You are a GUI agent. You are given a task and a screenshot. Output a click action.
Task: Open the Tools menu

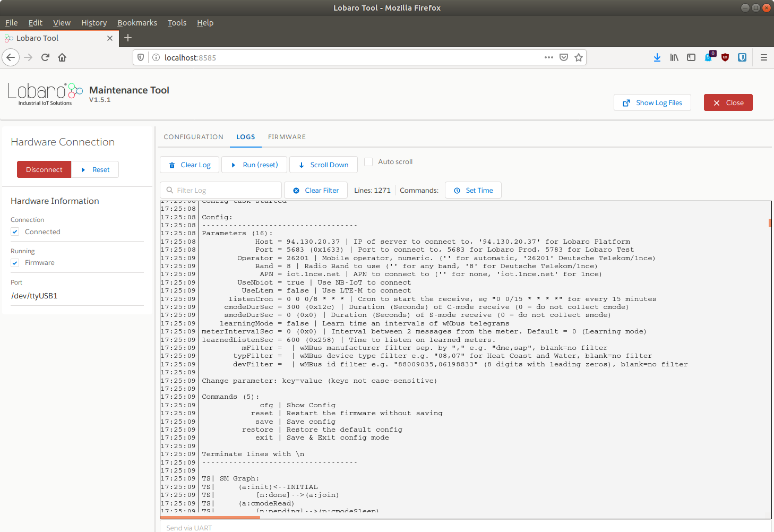point(177,23)
